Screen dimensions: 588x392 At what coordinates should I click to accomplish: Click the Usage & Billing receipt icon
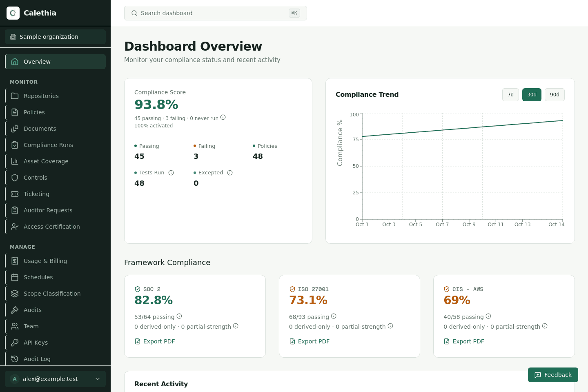15,261
